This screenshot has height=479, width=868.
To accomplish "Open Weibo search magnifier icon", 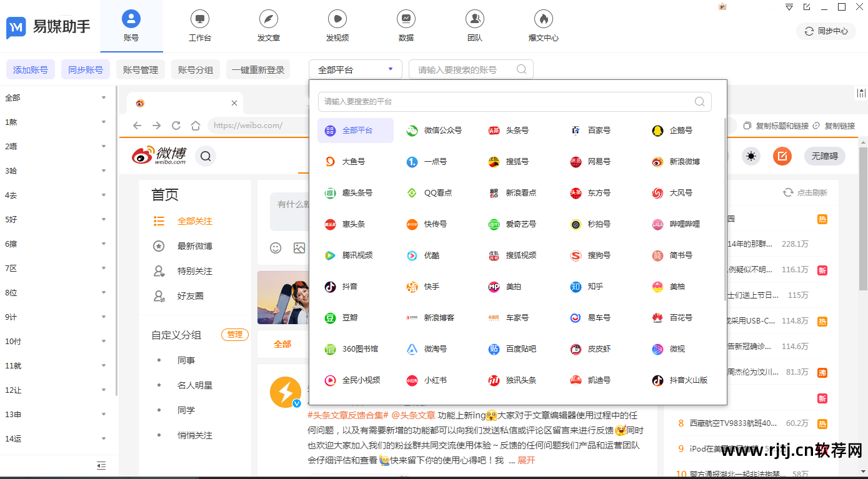I will point(206,156).
